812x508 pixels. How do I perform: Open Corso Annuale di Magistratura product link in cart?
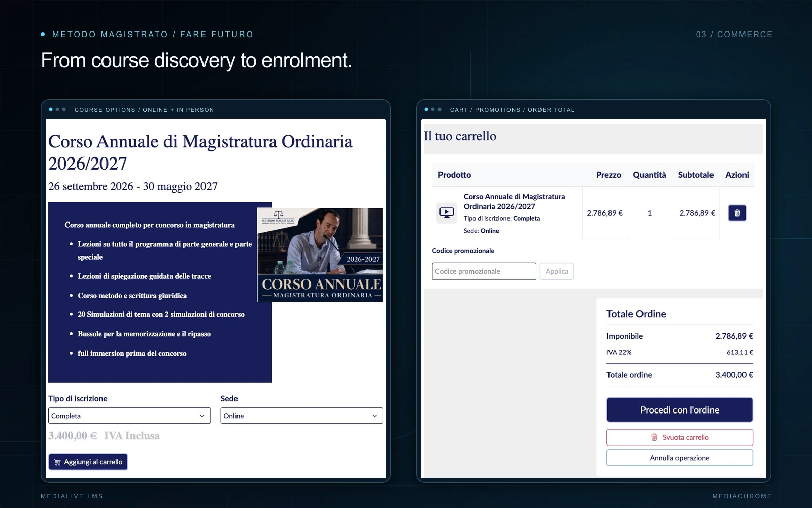click(x=514, y=201)
